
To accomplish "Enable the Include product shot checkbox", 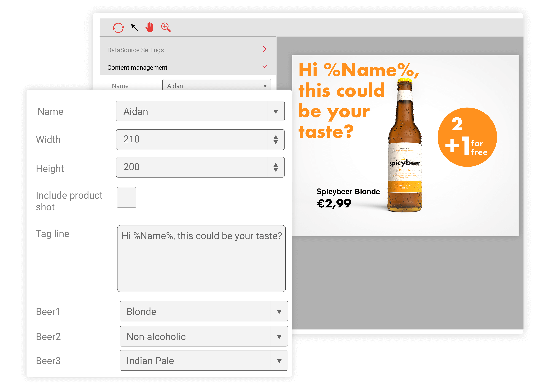I will coord(126,197).
